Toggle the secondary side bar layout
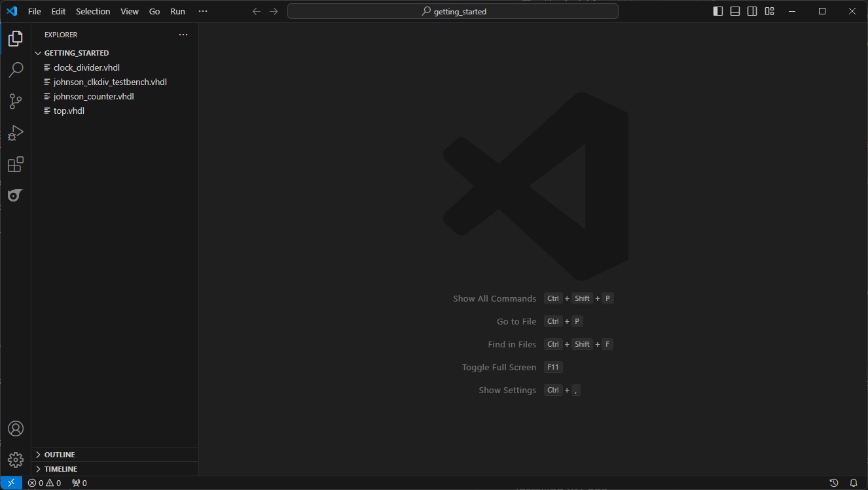The image size is (868, 490). tap(752, 11)
